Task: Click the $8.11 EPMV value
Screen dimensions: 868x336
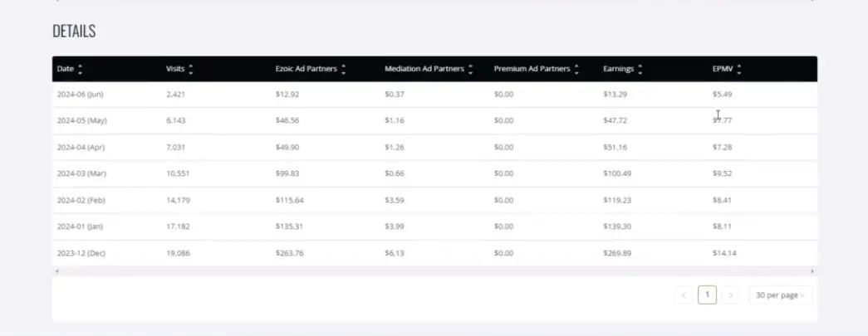Action: click(x=723, y=226)
